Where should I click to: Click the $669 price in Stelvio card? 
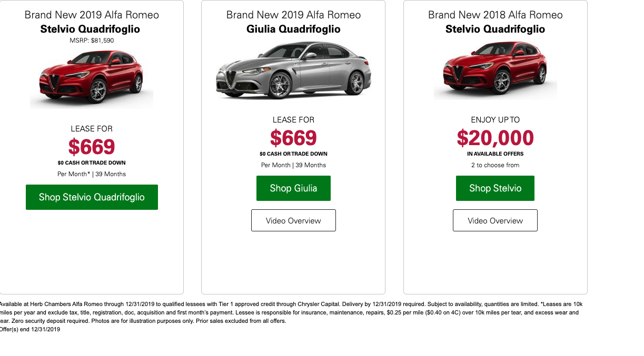pyautogui.click(x=92, y=147)
